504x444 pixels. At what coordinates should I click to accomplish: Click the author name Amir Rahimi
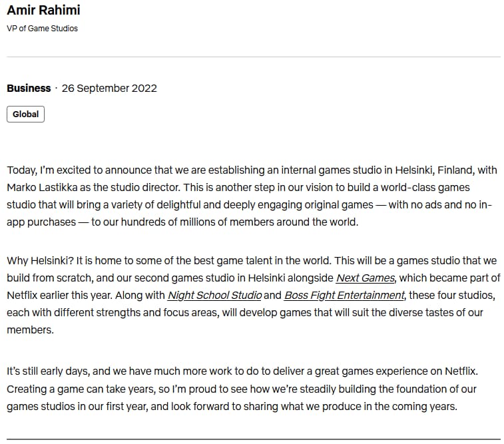coord(43,10)
